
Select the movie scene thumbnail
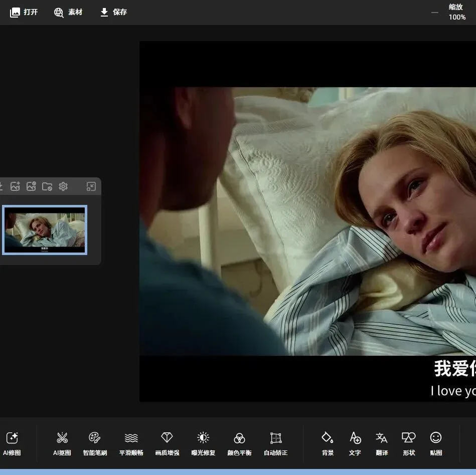coord(45,230)
